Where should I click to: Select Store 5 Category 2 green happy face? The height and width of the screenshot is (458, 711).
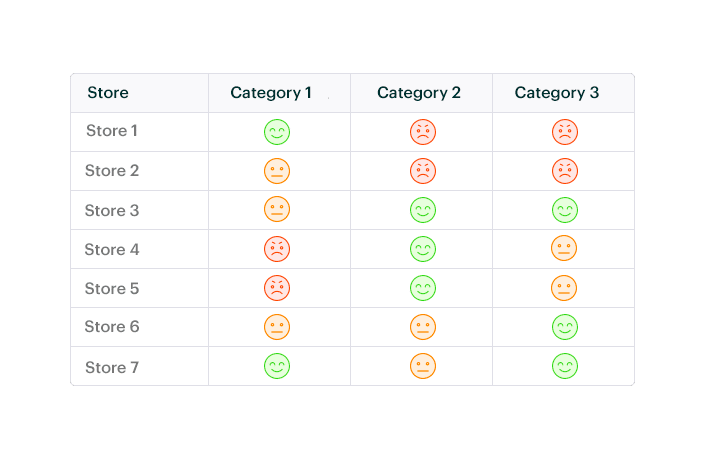pyautogui.click(x=423, y=288)
